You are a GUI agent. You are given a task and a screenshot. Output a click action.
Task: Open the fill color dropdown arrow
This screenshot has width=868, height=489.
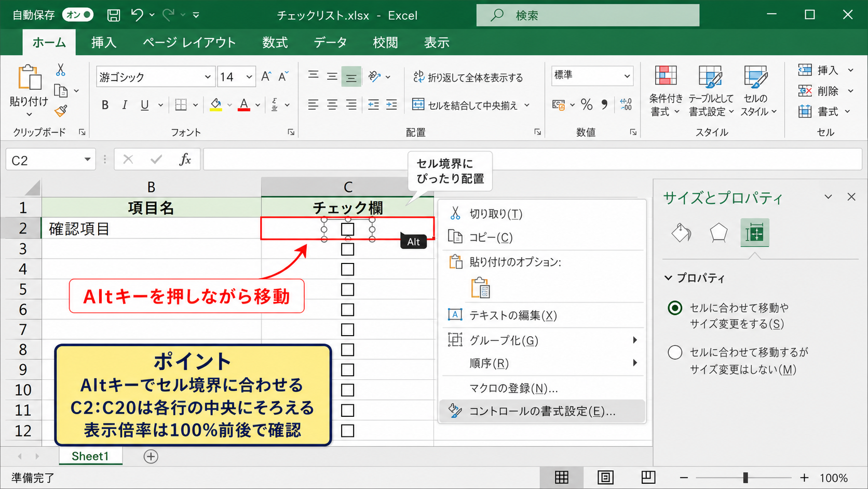(x=229, y=105)
